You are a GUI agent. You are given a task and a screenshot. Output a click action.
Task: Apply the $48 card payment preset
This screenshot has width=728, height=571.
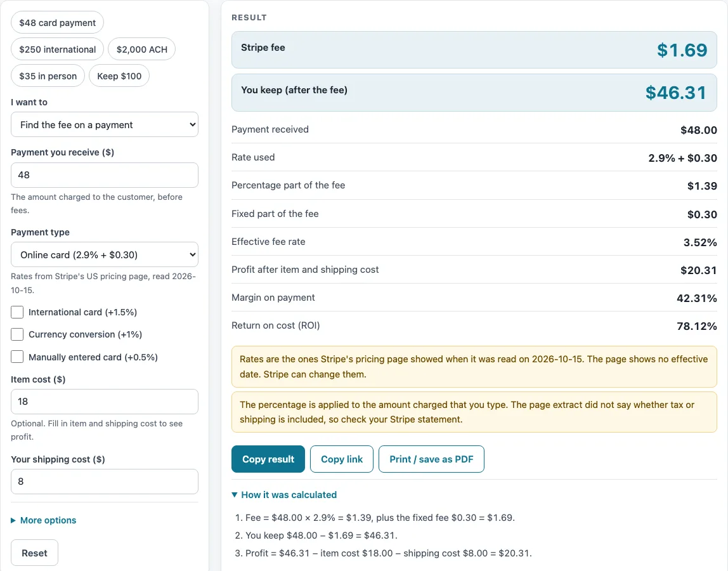pos(57,23)
